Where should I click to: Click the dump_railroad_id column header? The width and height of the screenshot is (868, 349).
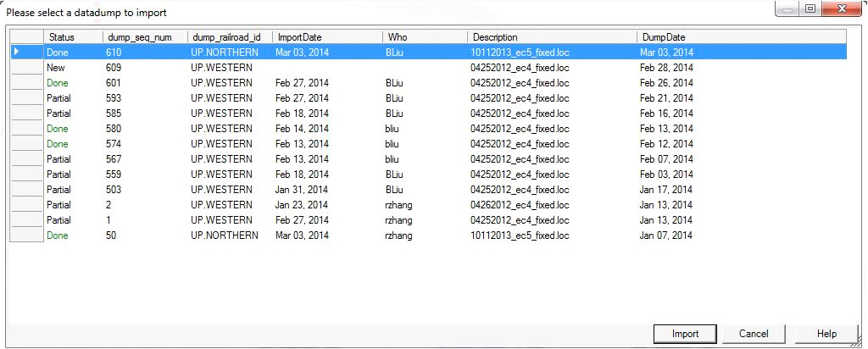tap(226, 37)
